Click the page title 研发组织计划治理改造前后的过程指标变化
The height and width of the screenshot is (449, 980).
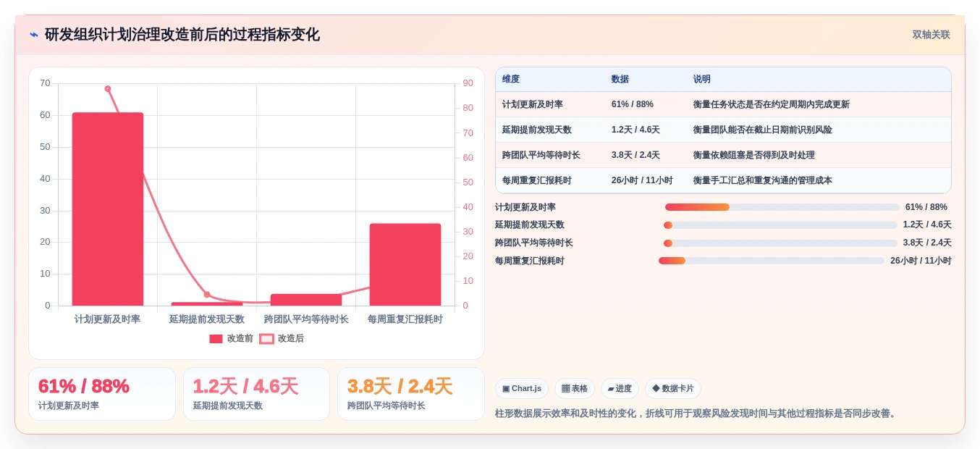click(x=182, y=35)
